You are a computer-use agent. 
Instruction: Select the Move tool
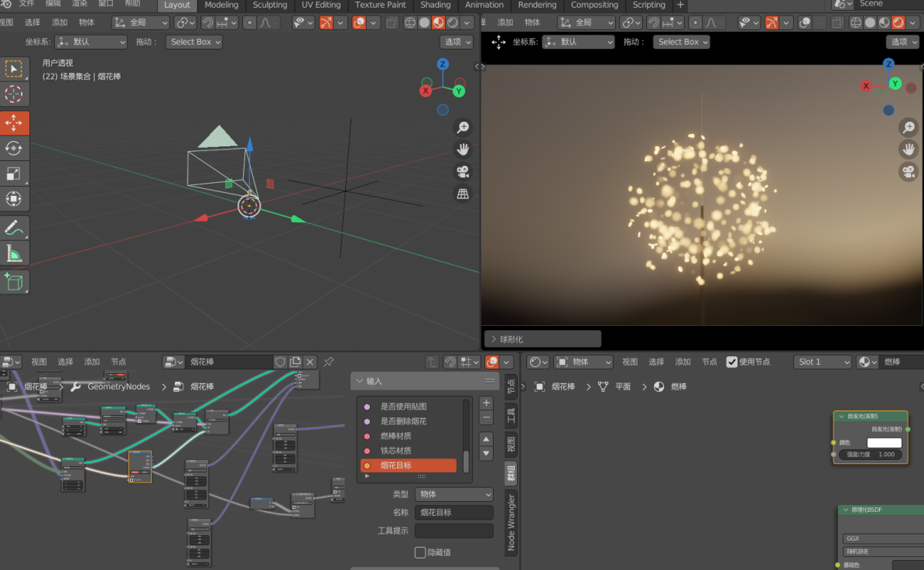click(x=14, y=122)
